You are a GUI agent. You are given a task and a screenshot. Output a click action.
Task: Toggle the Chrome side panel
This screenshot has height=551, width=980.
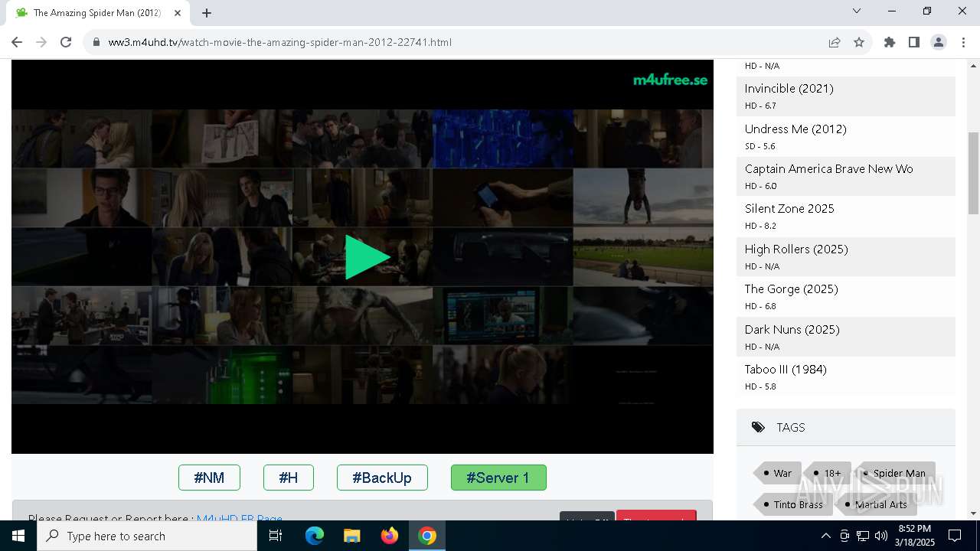(x=914, y=42)
